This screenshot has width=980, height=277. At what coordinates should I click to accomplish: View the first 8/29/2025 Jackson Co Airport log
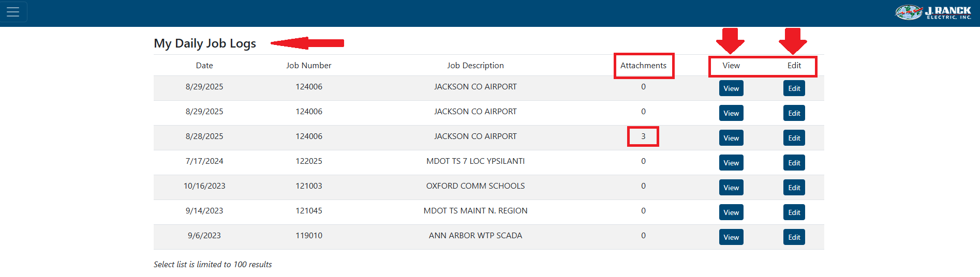(731, 88)
